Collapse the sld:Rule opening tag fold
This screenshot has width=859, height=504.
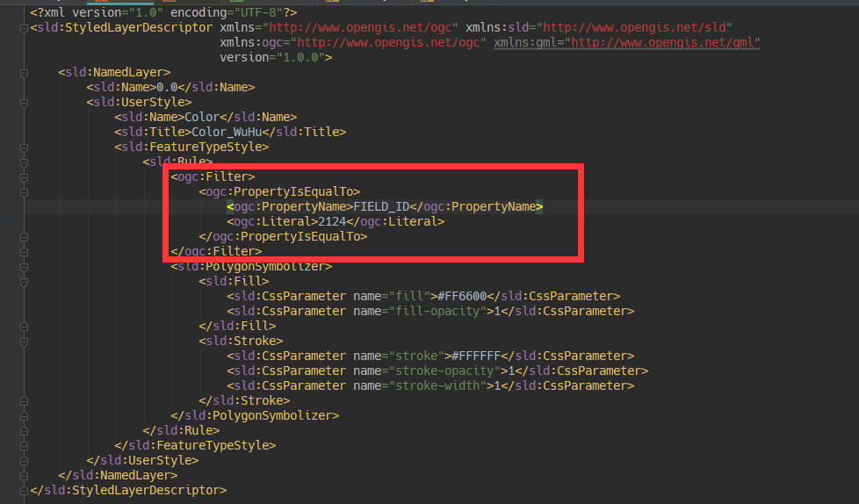[24, 162]
